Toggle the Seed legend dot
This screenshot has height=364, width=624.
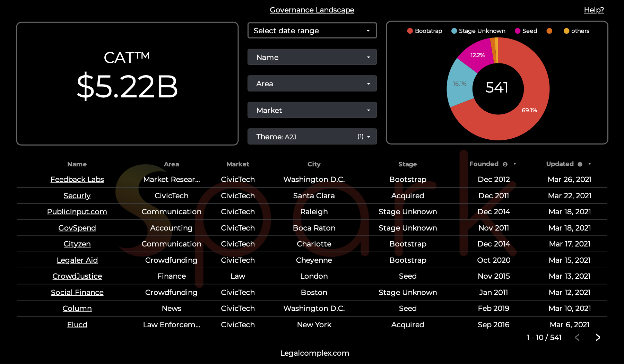[518, 31]
